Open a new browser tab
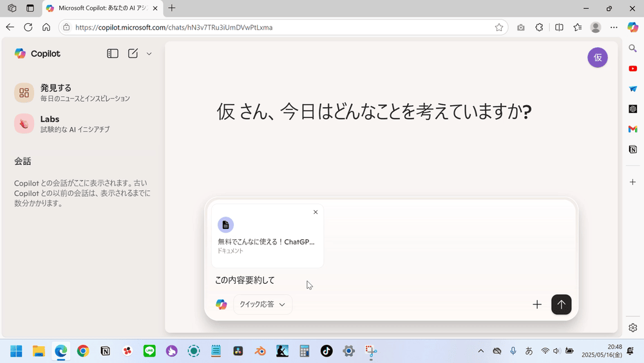 point(171,8)
